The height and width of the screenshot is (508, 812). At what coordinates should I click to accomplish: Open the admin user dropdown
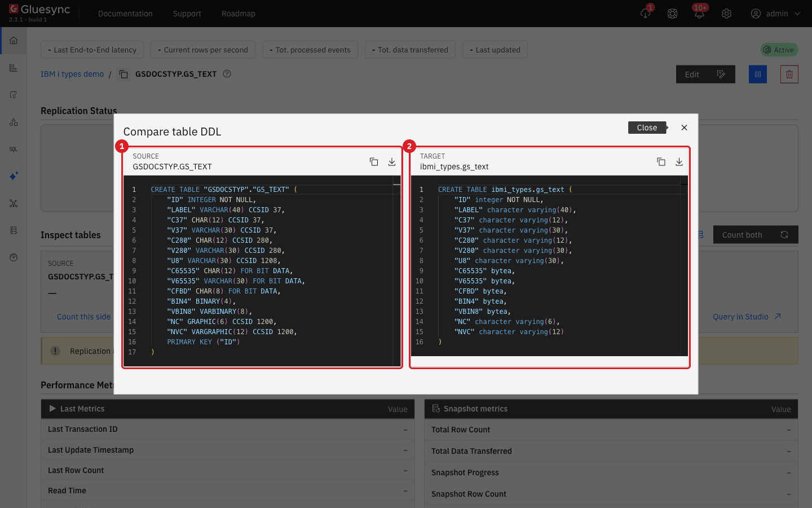coord(775,14)
